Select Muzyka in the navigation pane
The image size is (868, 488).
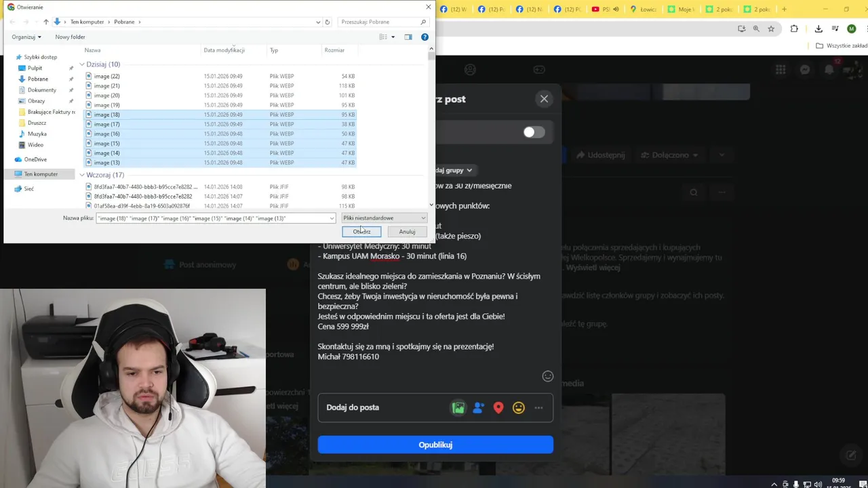pos(37,134)
